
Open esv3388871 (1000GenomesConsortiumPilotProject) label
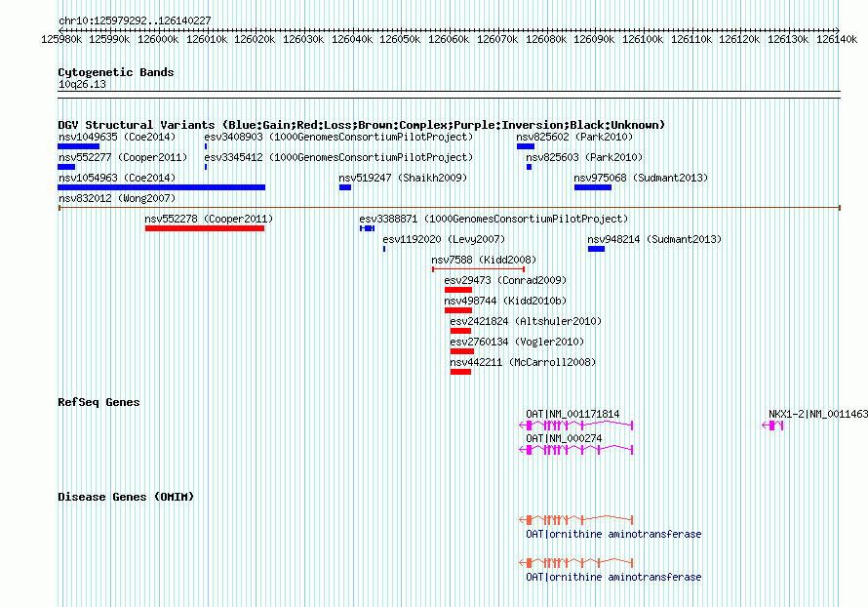493,219
